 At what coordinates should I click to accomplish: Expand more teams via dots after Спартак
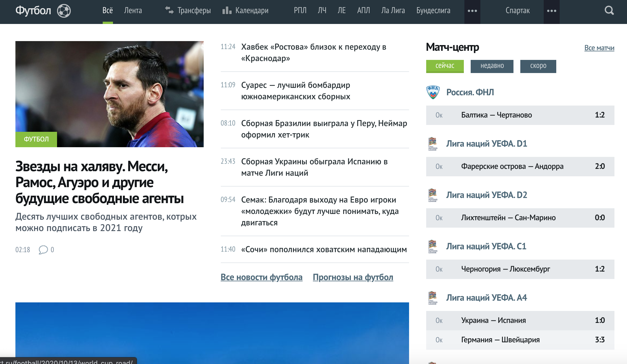point(552,11)
